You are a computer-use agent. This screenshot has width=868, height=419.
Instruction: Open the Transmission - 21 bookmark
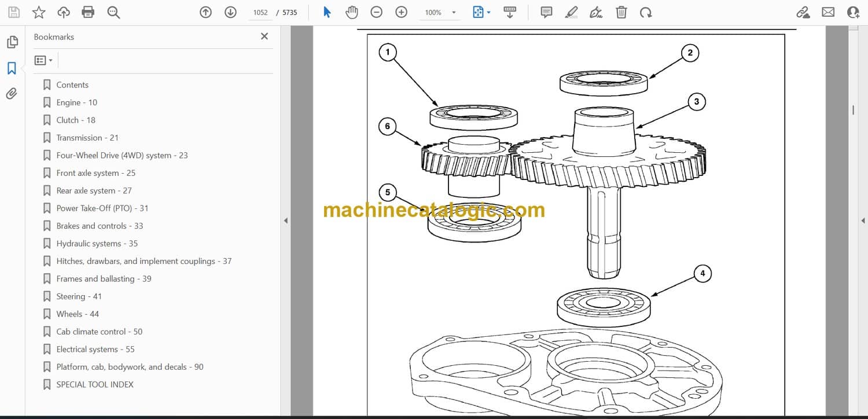[87, 138]
